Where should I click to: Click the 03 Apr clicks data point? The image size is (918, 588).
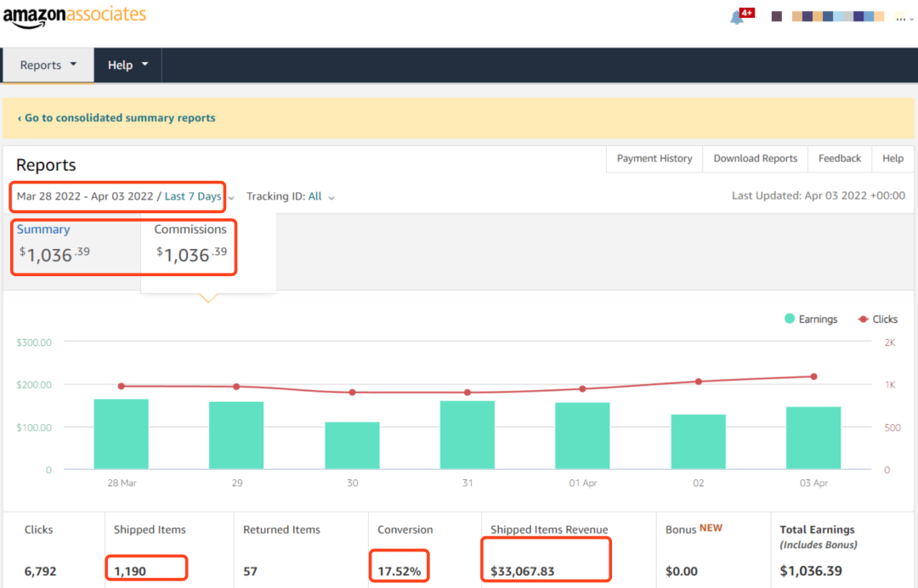[x=813, y=376]
